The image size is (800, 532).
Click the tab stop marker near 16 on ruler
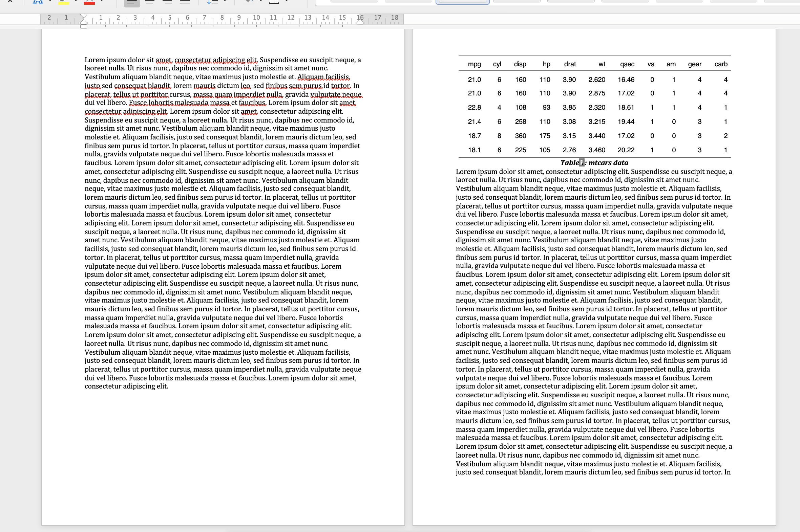coord(360,22)
